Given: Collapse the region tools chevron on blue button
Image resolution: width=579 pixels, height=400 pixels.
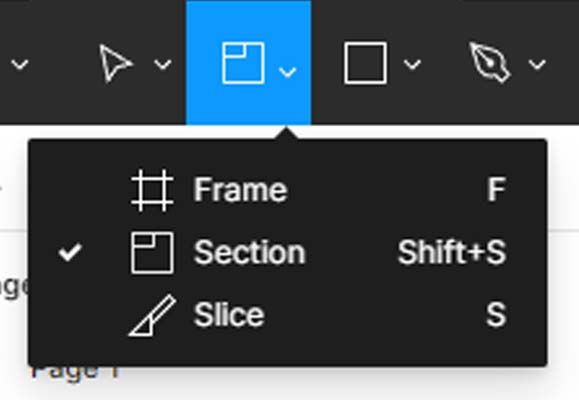Looking at the screenshot, I should (x=287, y=72).
